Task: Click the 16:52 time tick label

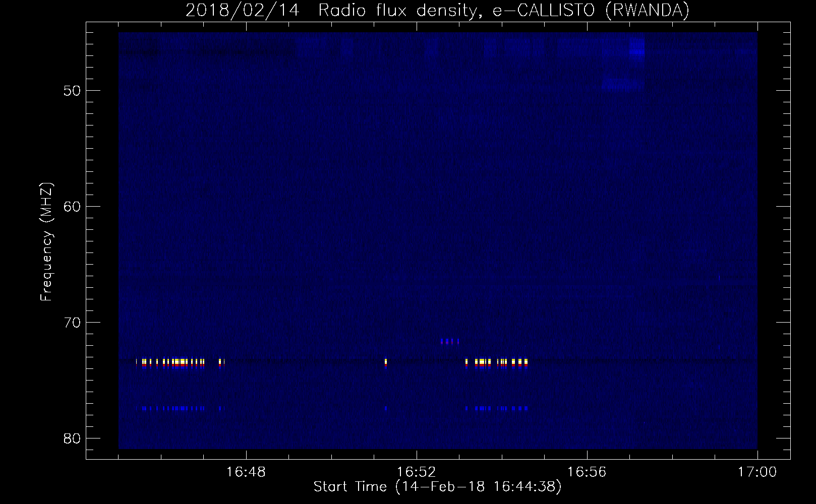Action: 417,472
